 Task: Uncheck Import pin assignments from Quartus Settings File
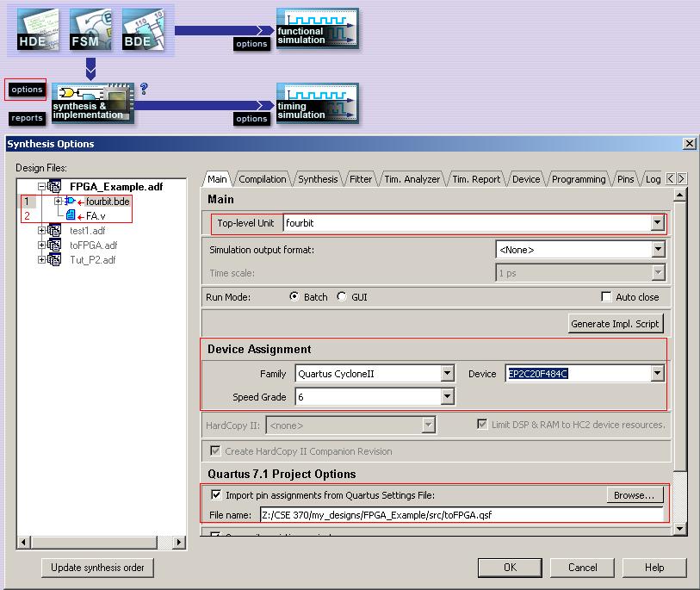point(216,495)
